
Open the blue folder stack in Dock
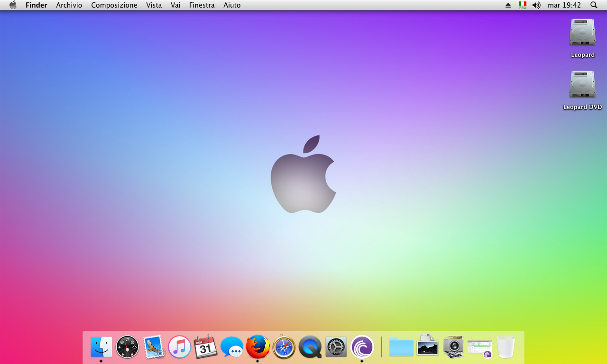401,347
